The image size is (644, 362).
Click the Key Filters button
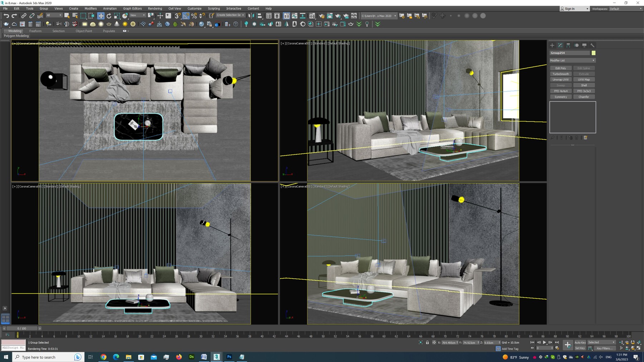pos(604,348)
